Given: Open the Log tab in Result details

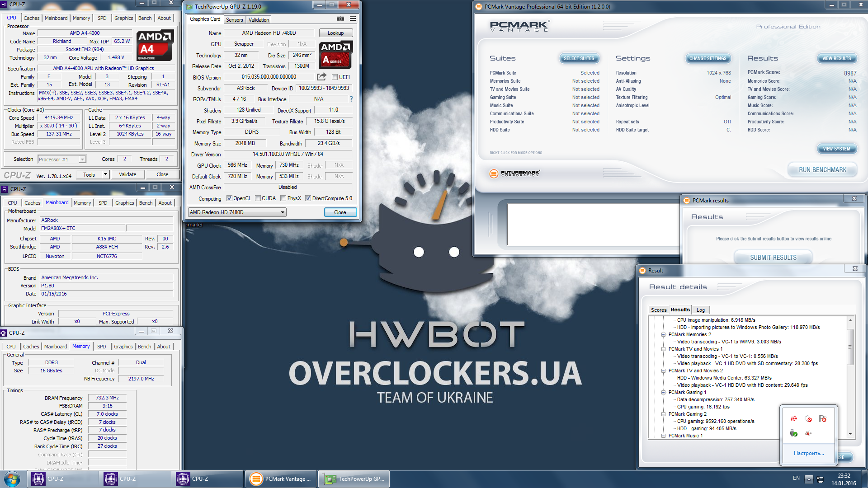Looking at the screenshot, I should tap(700, 310).
